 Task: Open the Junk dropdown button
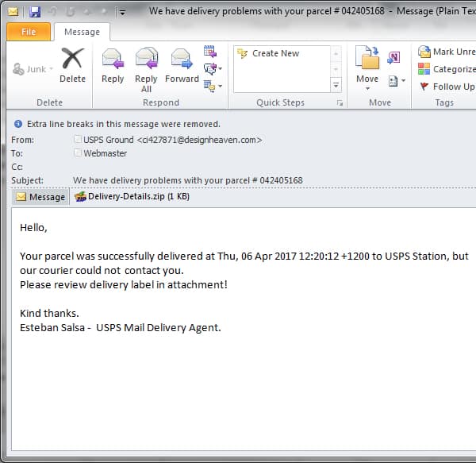(x=33, y=69)
